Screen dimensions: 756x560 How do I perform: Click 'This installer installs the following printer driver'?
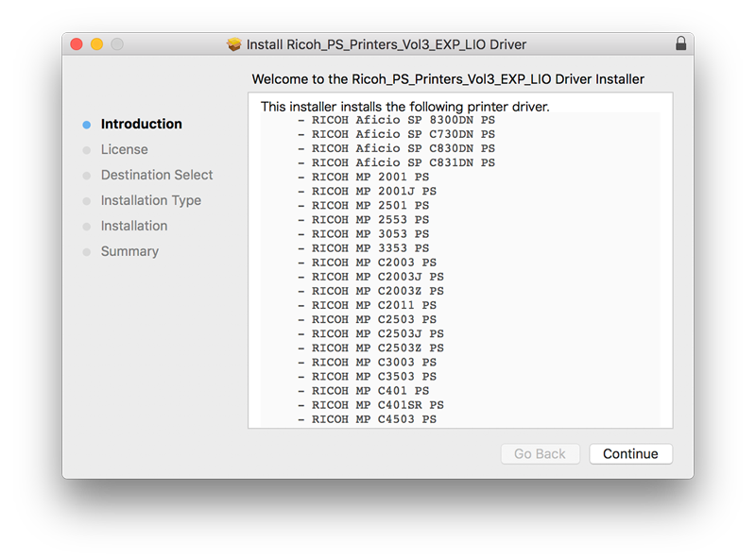pyautogui.click(x=405, y=107)
